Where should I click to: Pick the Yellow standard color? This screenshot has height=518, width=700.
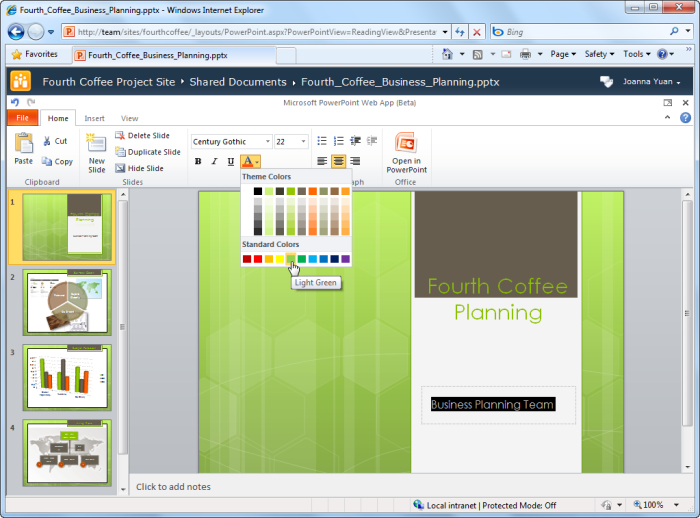(x=279, y=259)
